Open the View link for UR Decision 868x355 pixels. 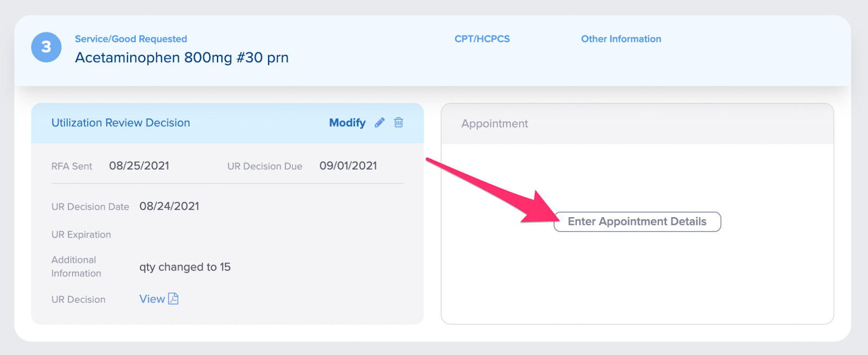pos(152,299)
